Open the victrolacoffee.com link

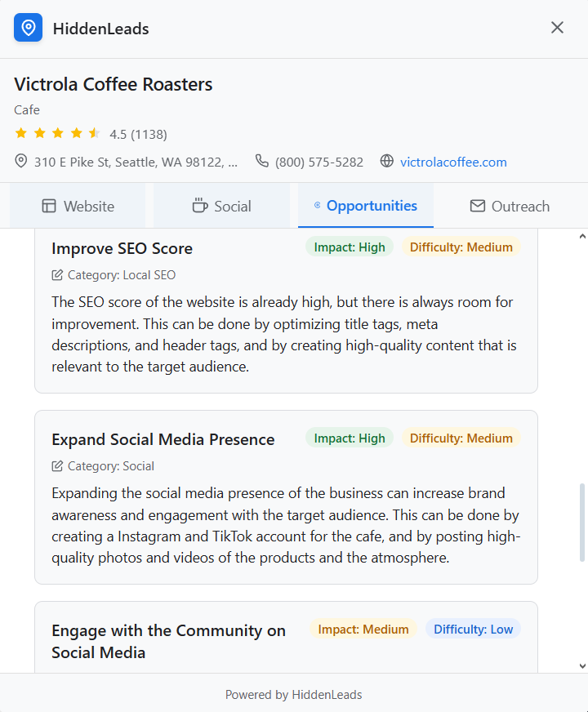point(453,162)
